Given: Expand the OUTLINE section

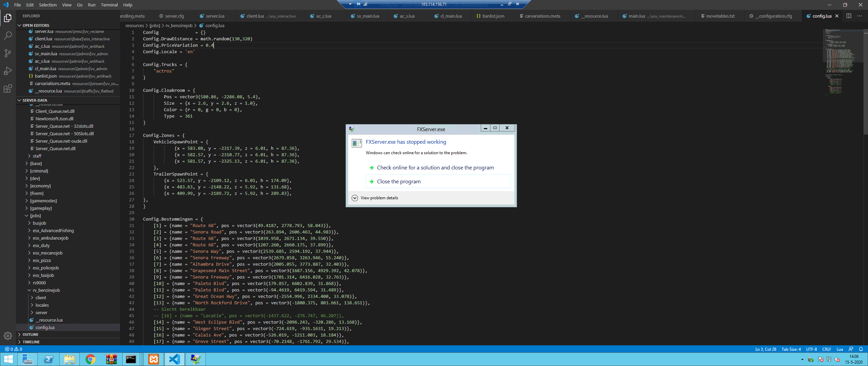Looking at the screenshot, I should pos(31,334).
